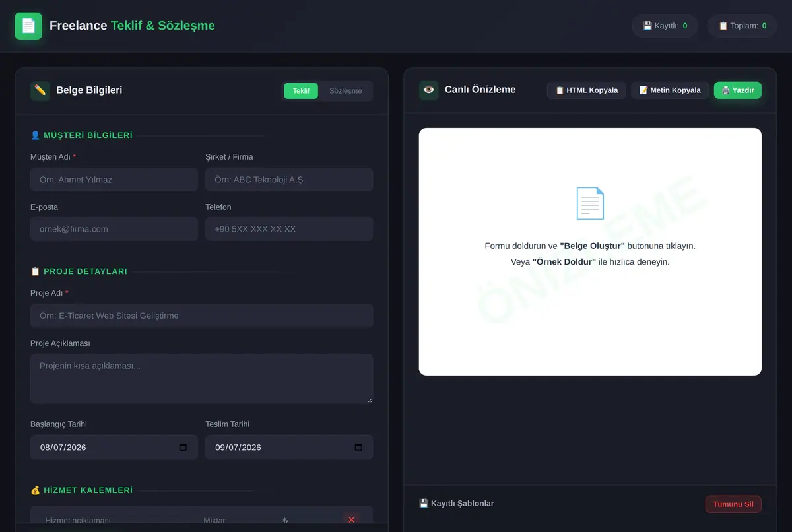Switch to the Teklif document type
The width and height of the screenshot is (792, 532).
tap(301, 91)
